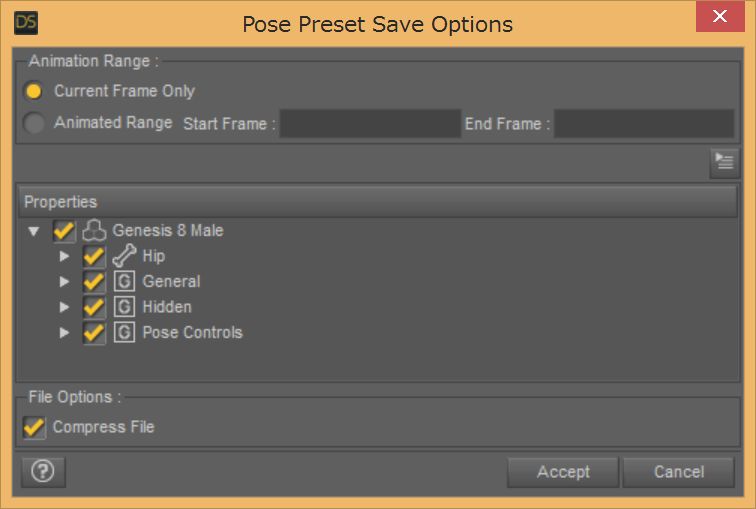
Task: Click the Accept button
Action: 563,472
